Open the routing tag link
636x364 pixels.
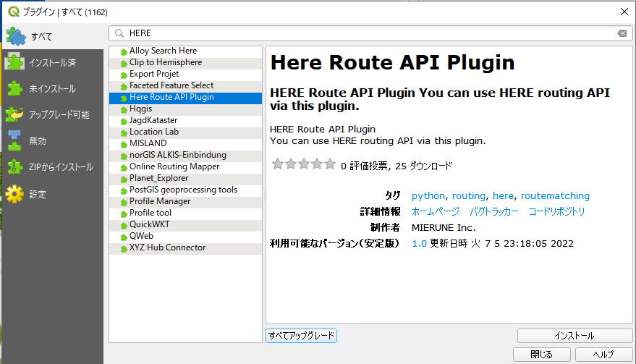click(468, 196)
